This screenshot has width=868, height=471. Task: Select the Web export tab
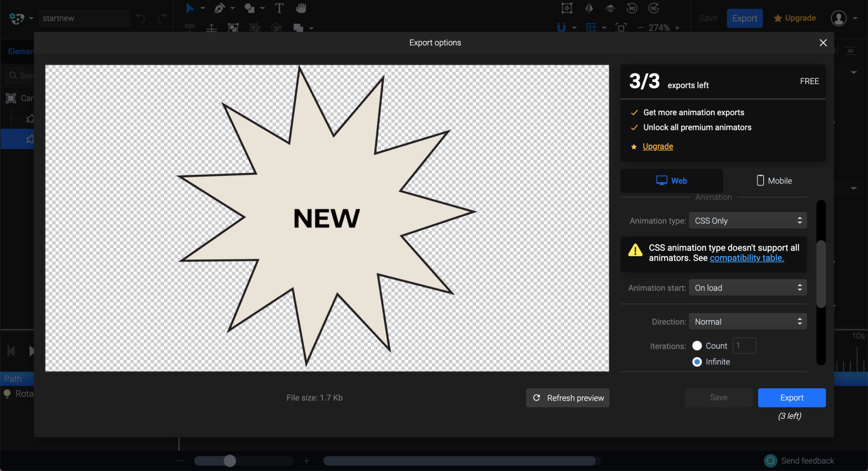pos(672,180)
